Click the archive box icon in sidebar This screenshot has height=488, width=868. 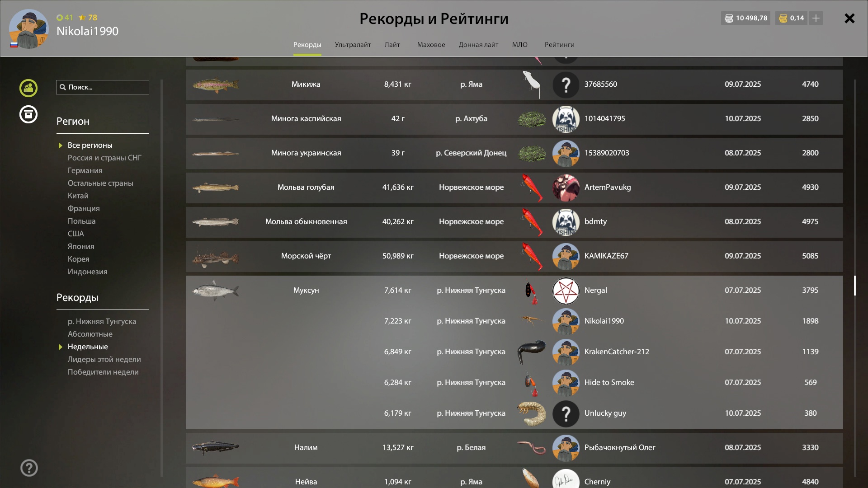[x=28, y=114]
